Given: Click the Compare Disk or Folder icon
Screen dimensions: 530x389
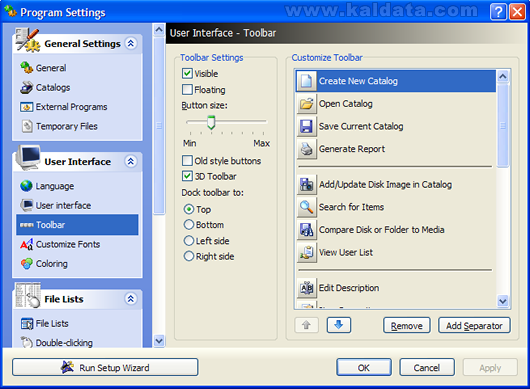Looking at the screenshot, I should 306,230.
